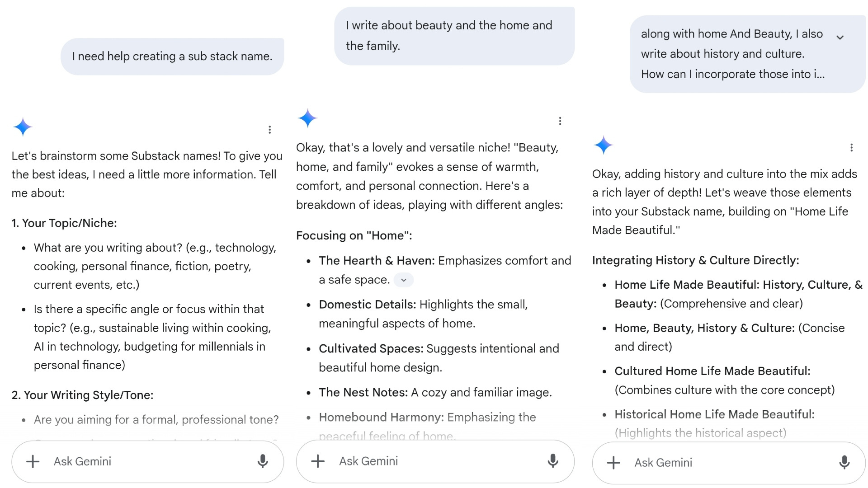The height and width of the screenshot is (488, 868).
Task: Click 'The Hearth & Haven' suggestion text
Action: pyautogui.click(x=376, y=261)
